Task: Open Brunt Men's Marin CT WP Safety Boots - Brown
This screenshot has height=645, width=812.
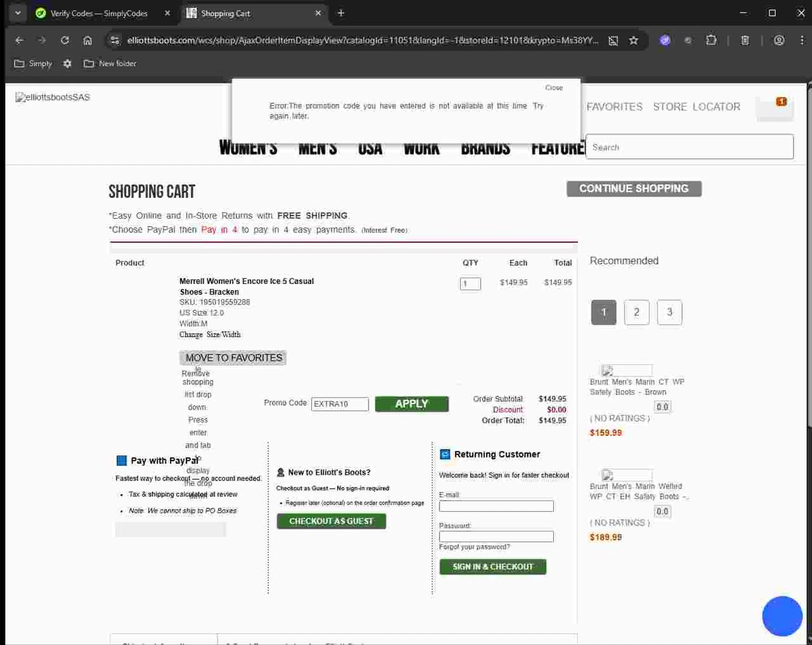Action: tap(637, 387)
